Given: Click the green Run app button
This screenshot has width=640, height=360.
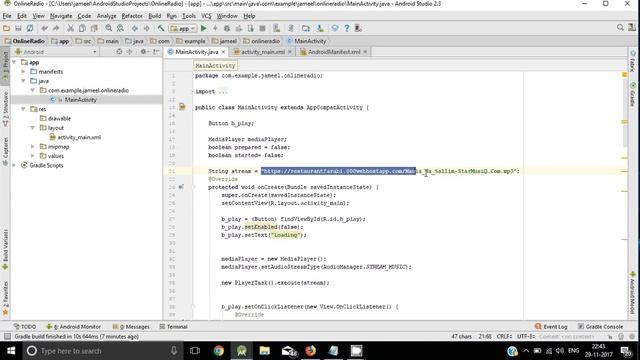Looking at the screenshot, I should (204, 28).
